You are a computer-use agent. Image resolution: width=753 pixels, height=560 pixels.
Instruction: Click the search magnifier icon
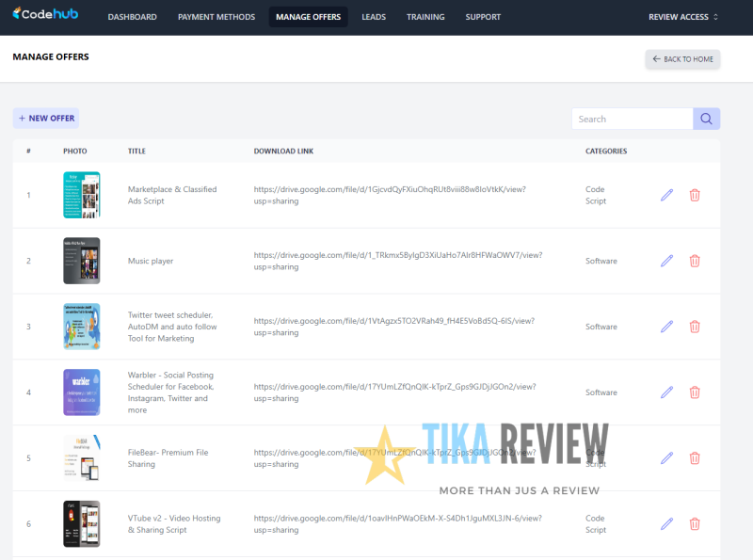point(706,118)
